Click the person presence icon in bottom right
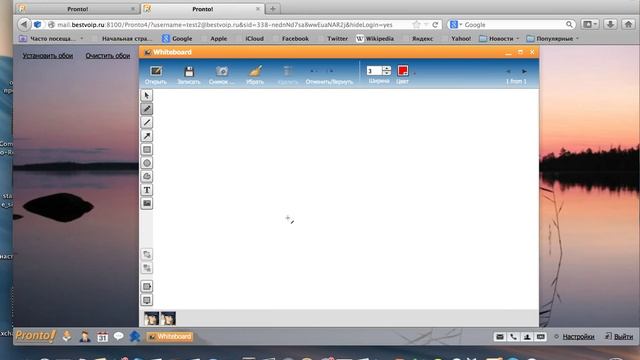This screenshot has width=640, height=360. click(x=527, y=337)
